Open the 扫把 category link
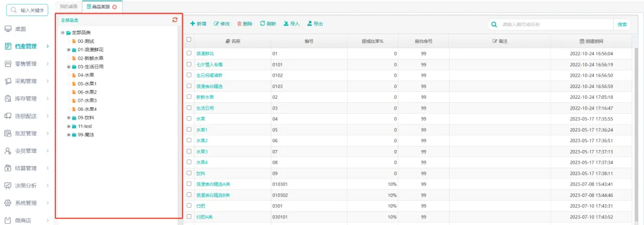This screenshot has width=644, height=225. [x=200, y=206]
